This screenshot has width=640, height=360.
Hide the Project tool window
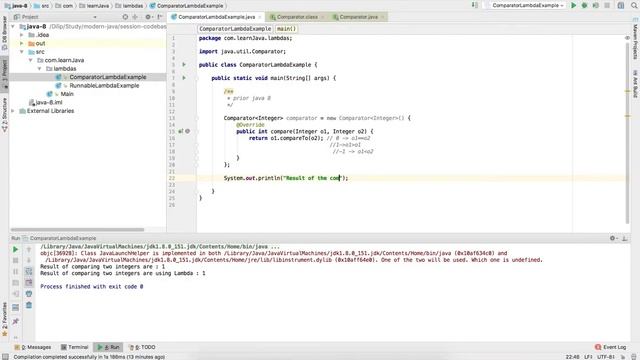tap(160, 17)
